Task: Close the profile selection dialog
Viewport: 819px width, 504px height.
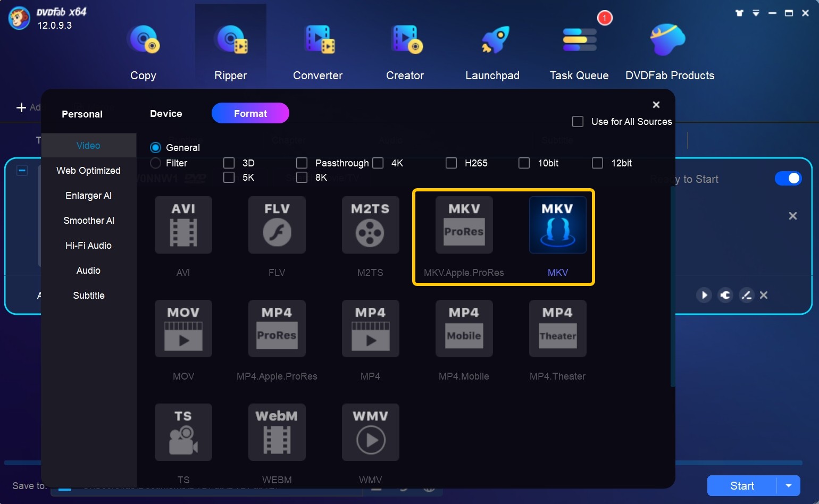Action: pyautogui.click(x=656, y=105)
